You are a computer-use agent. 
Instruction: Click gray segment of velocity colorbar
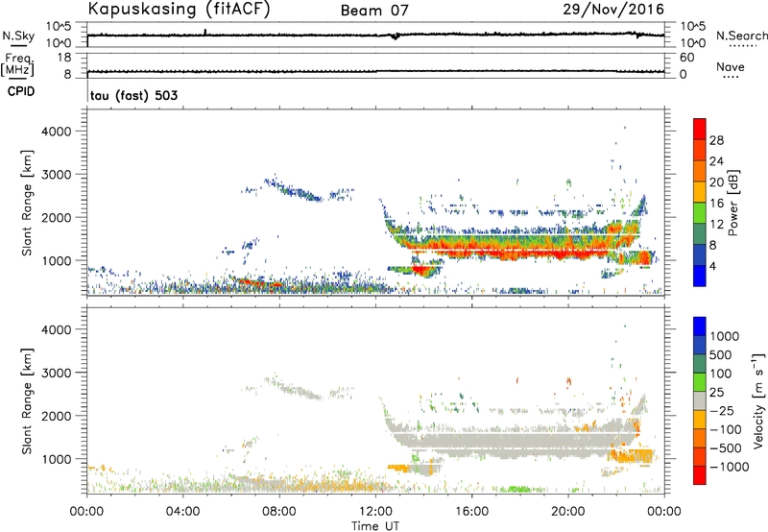tap(700, 400)
